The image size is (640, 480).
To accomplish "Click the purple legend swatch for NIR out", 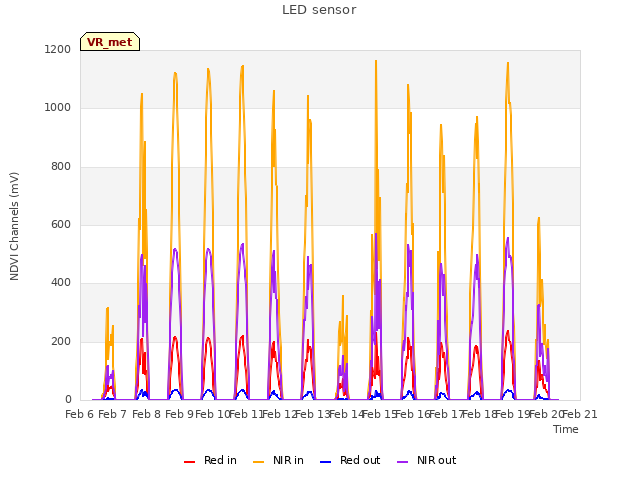I will 402,462.
